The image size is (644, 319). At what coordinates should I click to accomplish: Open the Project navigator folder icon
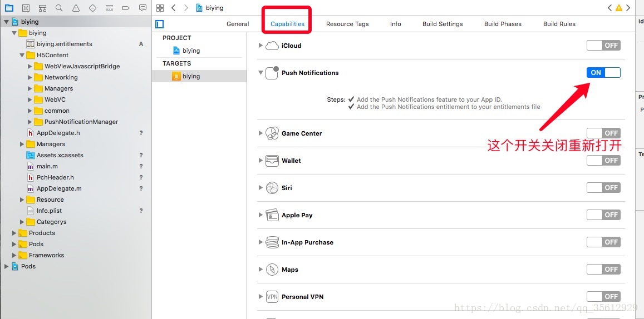[x=8, y=8]
